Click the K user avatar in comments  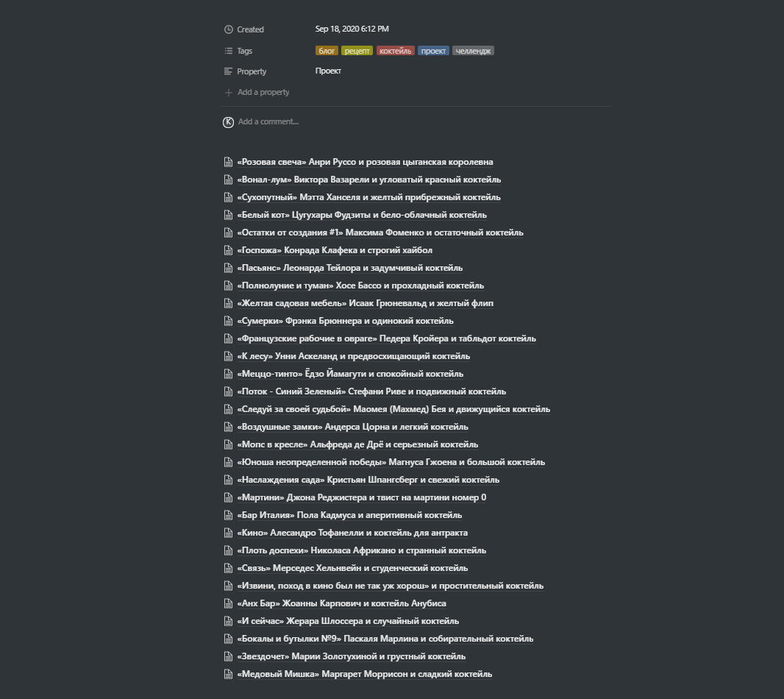pyautogui.click(x=229, y=122)
